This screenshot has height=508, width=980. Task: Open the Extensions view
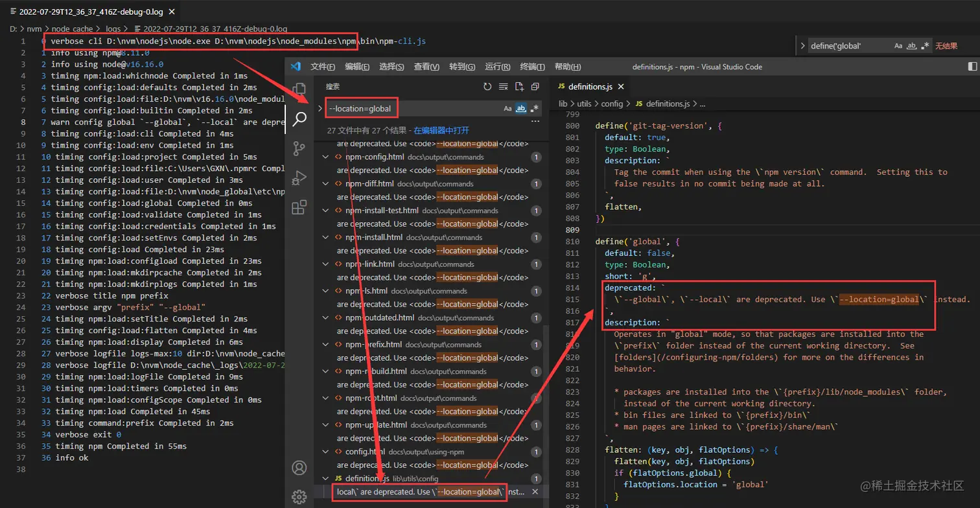pos(299,207)
